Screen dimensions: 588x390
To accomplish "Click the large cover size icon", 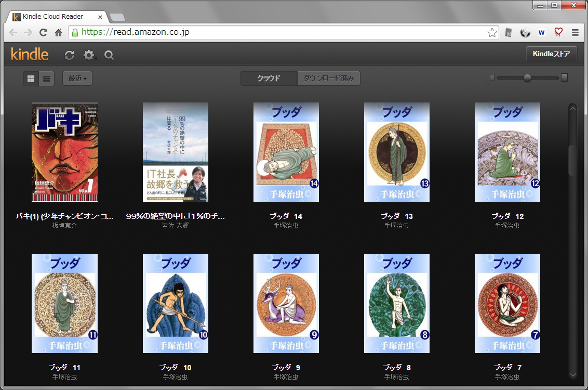I will tap(565, 77).
